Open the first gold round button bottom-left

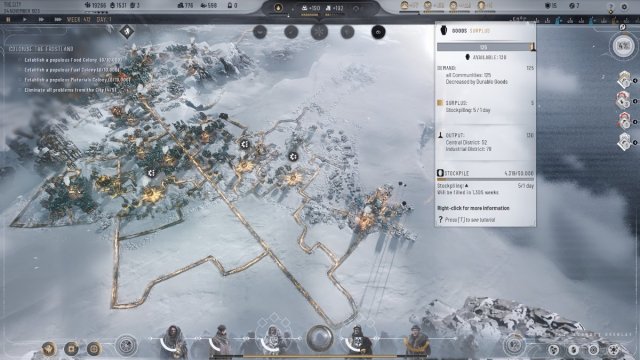[49, 349]
